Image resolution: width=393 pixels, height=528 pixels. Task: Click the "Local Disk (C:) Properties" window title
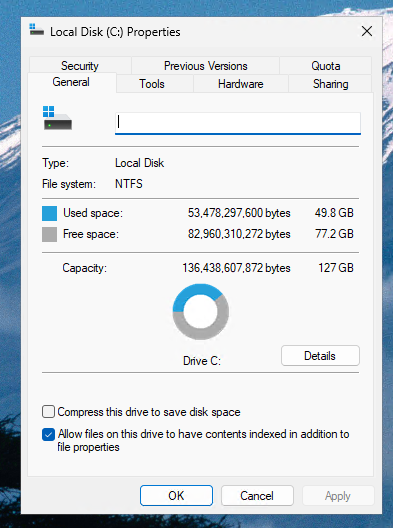(115, 32)
